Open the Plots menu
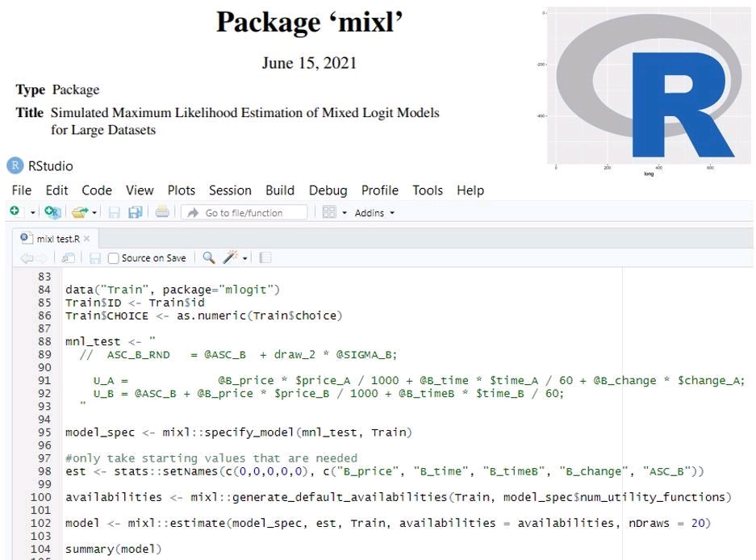The height and width of the screenshot is (560, 756). click(182, 190)
